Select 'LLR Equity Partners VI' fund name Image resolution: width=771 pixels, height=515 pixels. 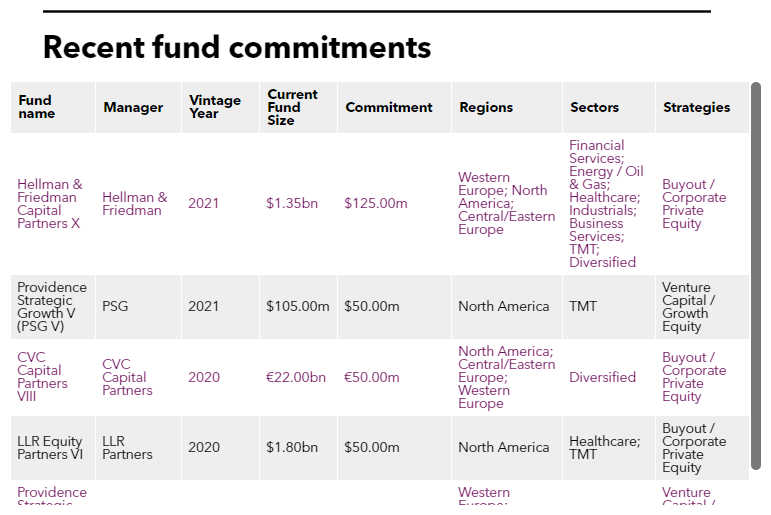coord(50,448)
